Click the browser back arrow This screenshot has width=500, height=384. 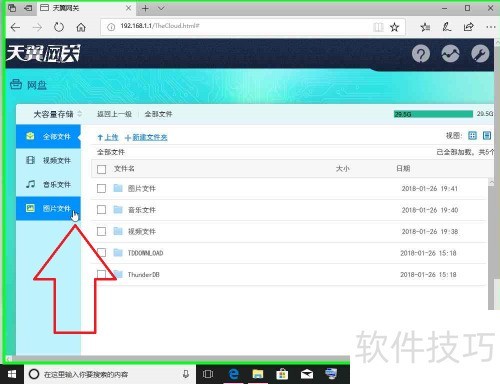(x=16, y=27)
